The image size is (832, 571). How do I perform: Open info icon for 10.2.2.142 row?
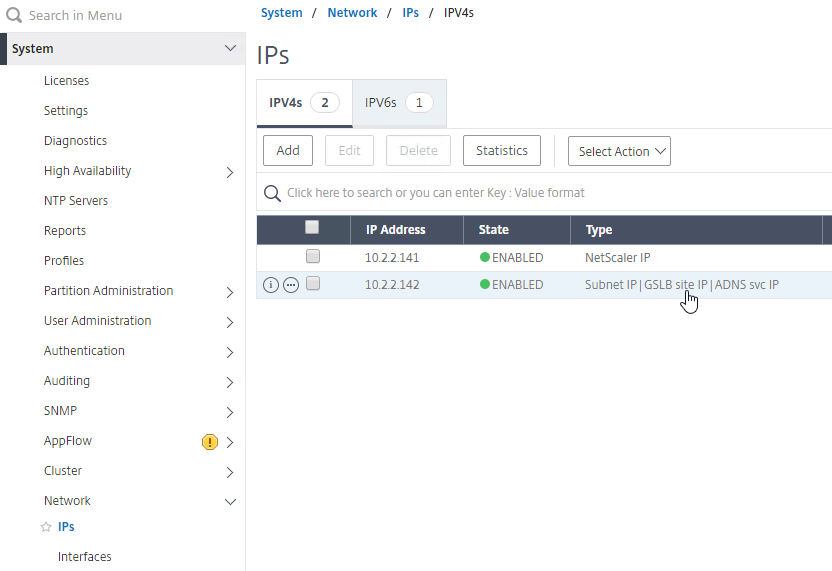point(271,285)
